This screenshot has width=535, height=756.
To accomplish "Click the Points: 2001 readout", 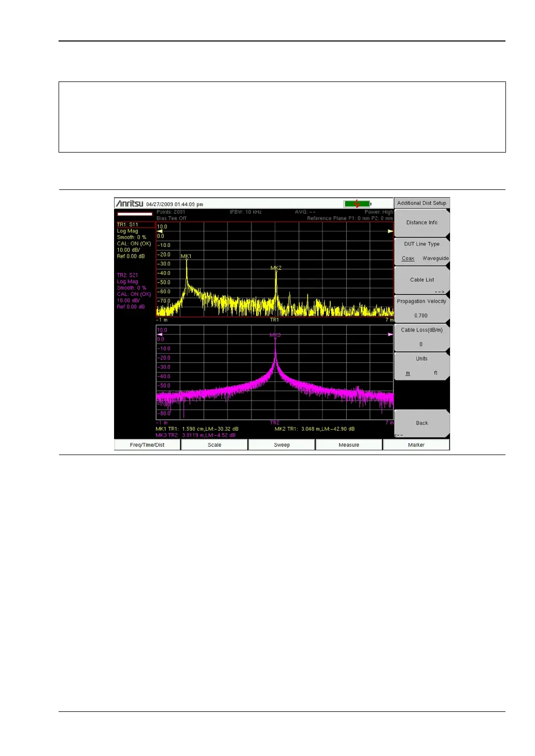I will [171, 212].
